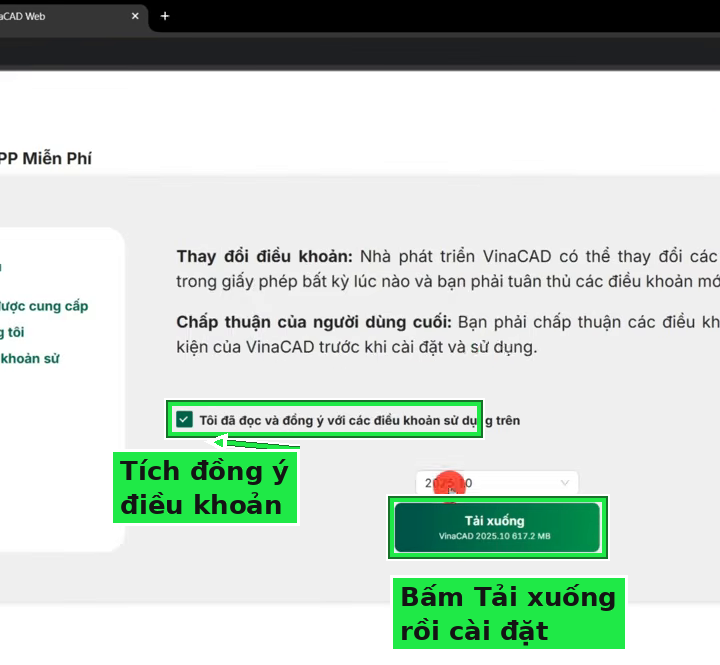Open a new browser tab
The image size is (720, 665).
[165, 16]
